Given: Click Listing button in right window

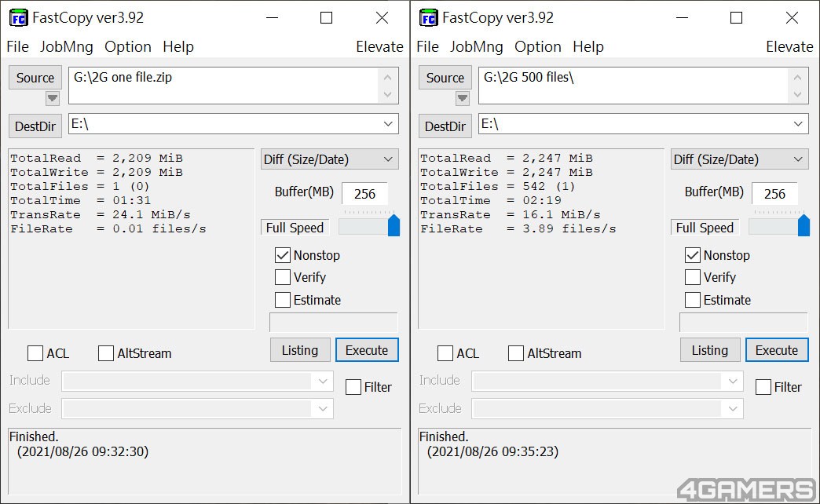Looking at the screenshot, I should 710,350.
